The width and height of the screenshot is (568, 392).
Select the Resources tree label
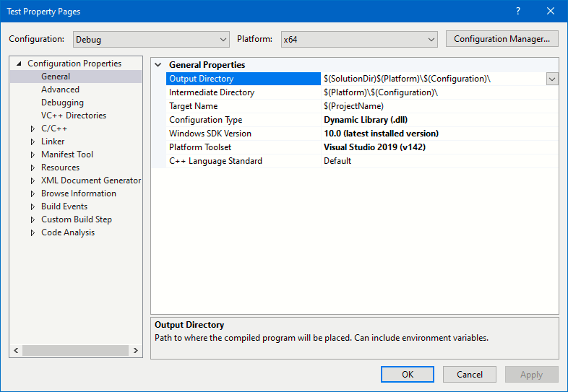60,167
